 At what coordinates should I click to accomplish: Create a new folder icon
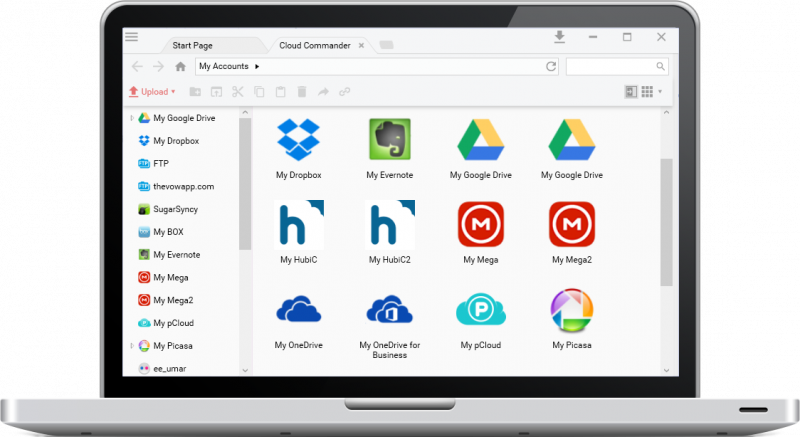[195, 92]
